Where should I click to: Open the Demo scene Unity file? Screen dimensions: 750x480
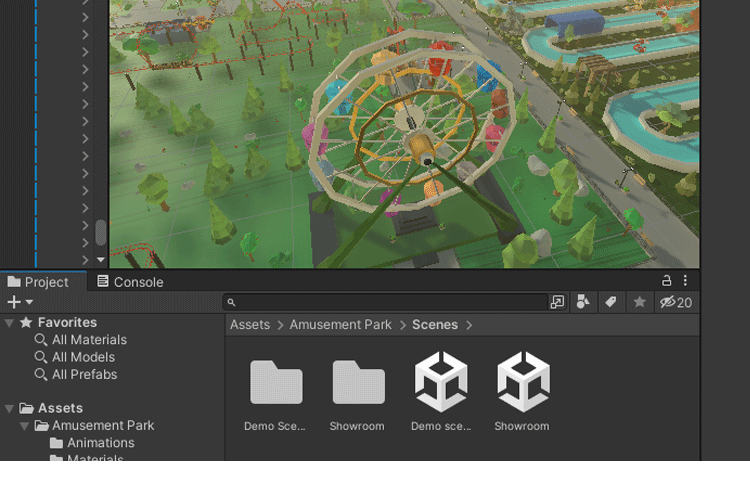click(440, 381)
